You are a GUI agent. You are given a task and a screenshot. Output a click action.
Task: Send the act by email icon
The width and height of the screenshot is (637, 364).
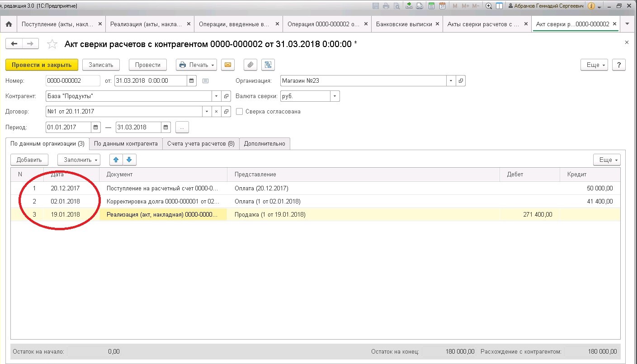coord(227,65)
